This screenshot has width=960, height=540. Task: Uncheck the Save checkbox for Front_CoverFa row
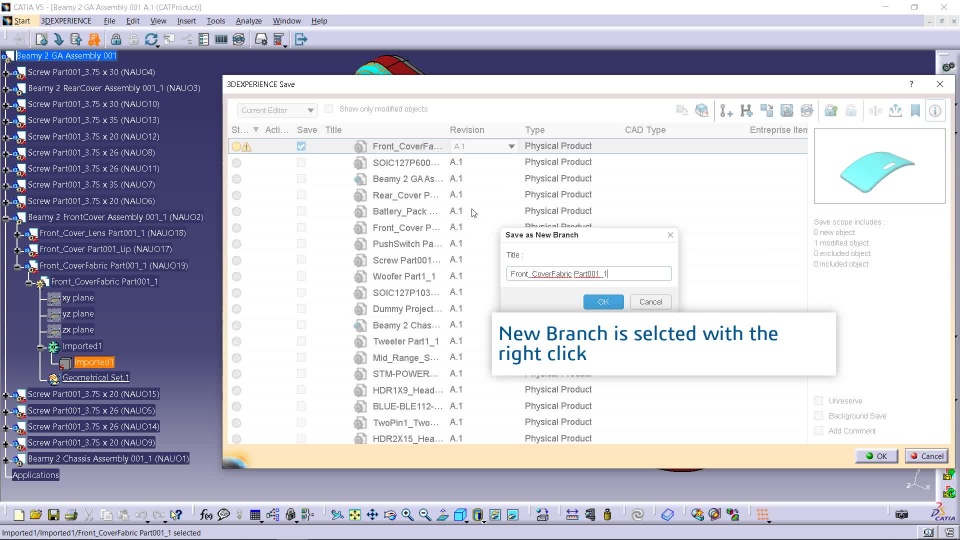click(x=301, y=146)
